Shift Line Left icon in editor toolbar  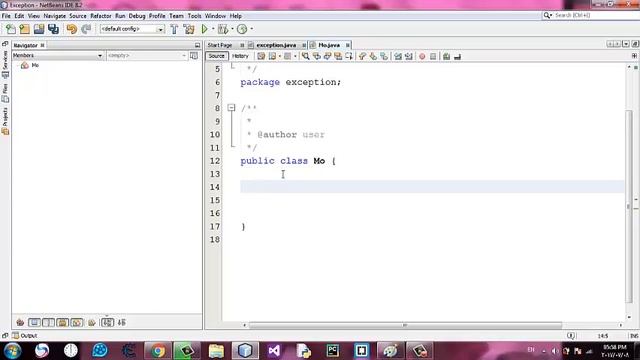(398, 56)
